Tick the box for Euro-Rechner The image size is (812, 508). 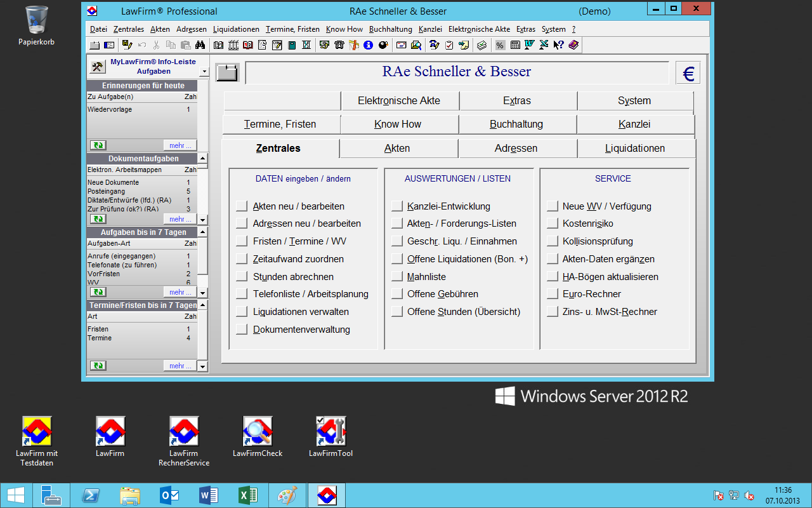click(552, 294)
